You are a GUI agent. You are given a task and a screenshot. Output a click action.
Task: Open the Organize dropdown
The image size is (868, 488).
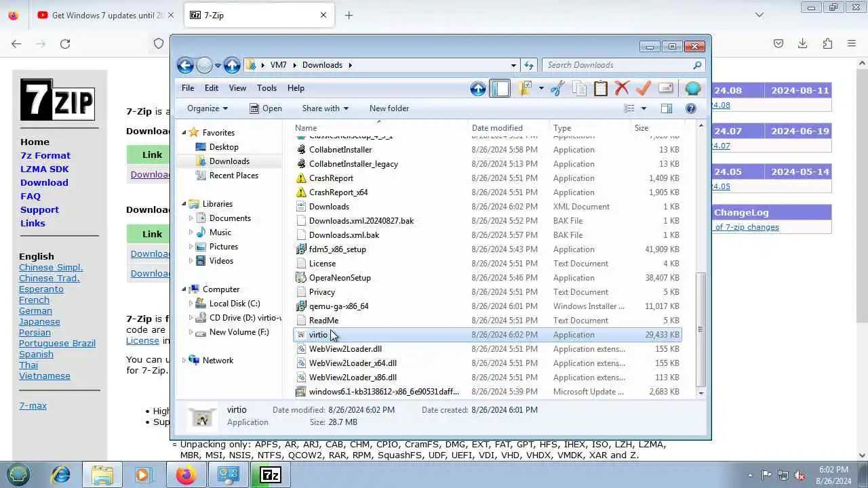[208, 108]
